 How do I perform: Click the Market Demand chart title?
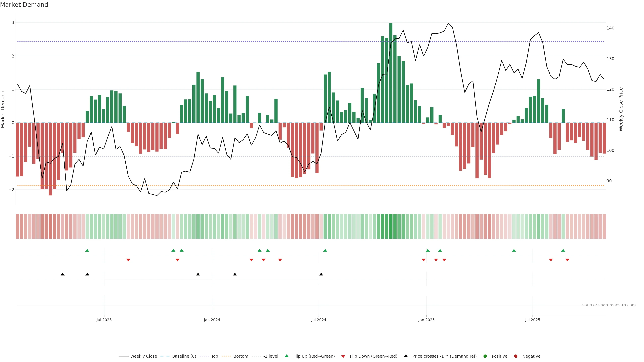[x=24, y=5]
